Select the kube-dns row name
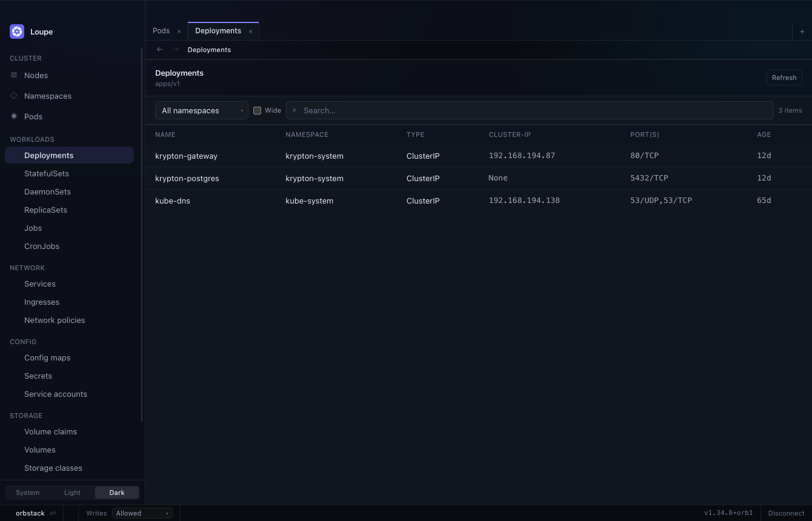Screen dimensions: 812x521 tap(173, 201)
